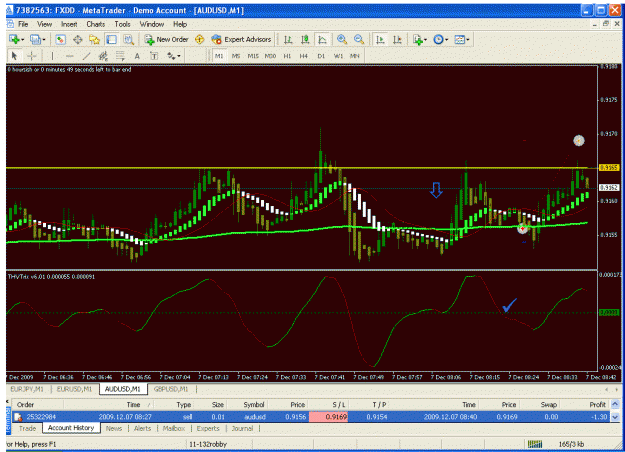Switch to EURUSD,M1 chart tab
The width and height of the screenshot is (625, 452).
tap(74, 389)
